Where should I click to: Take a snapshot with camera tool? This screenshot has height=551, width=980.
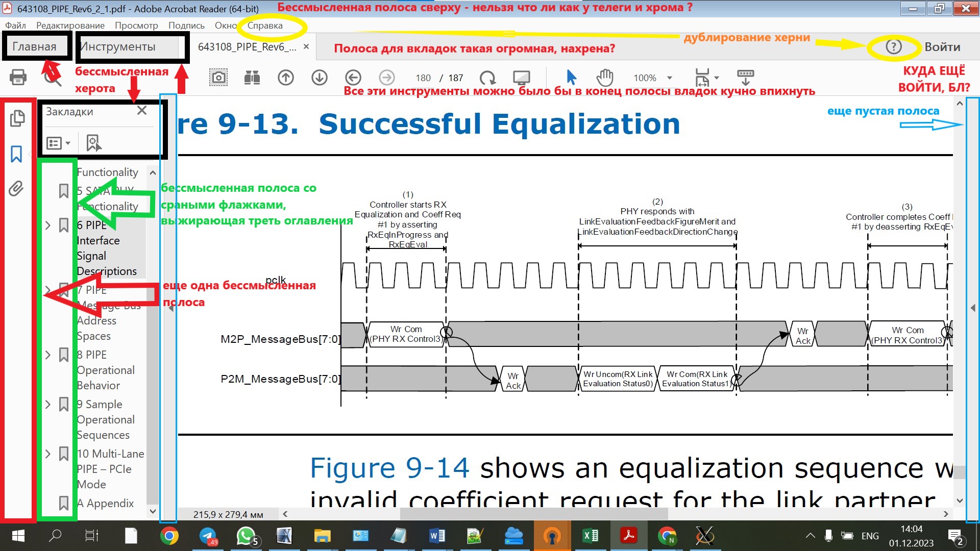click(x=218, y=78)
